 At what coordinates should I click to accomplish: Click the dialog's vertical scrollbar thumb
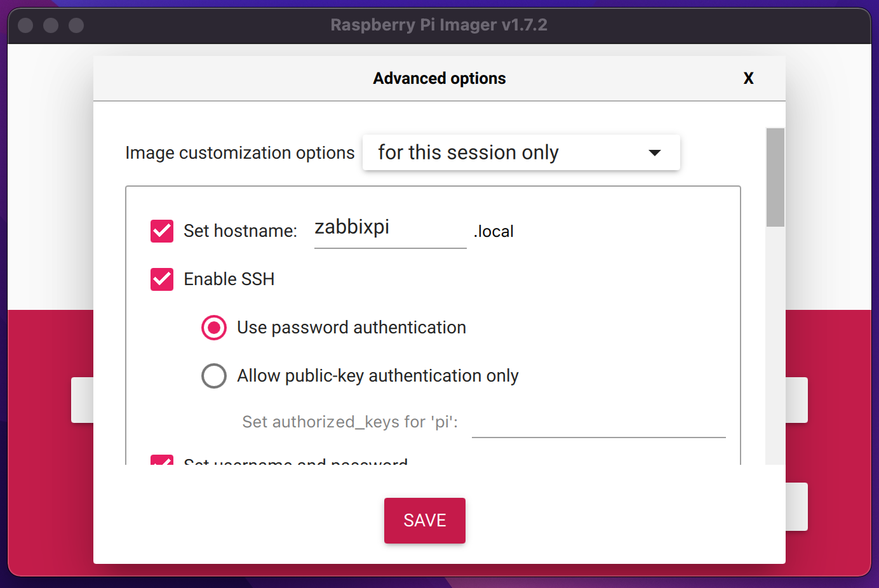click(x=775, y=177)
